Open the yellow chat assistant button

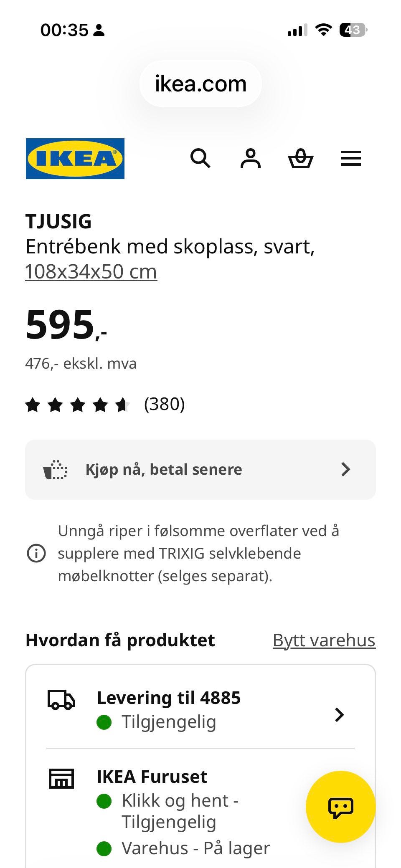tap(340, 807)
